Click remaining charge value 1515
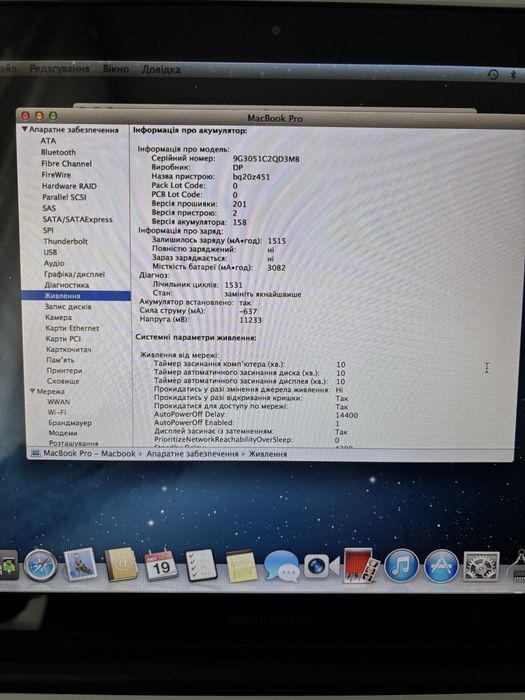 [x=277, y=241]
